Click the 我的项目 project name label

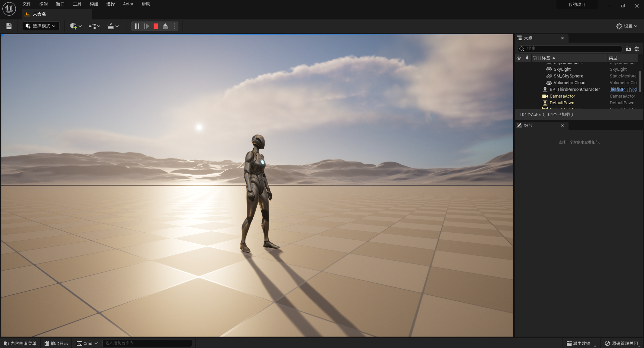[x=577, y=5]
